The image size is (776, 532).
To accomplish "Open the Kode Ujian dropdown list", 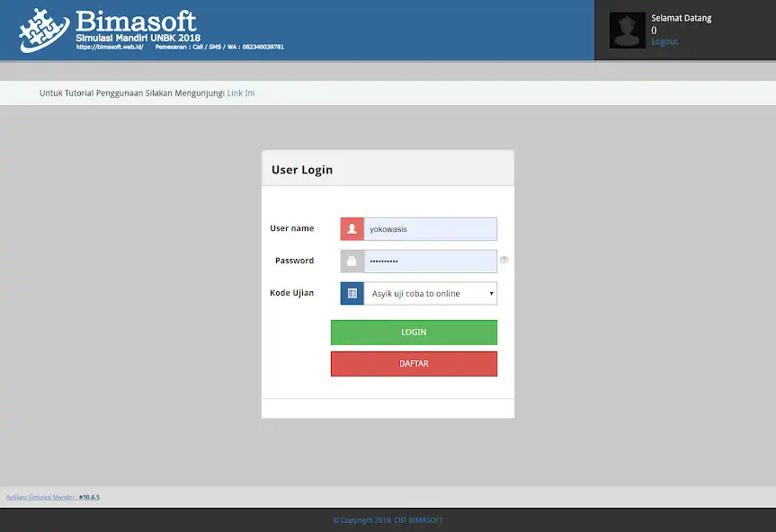I will pos(429,293).
